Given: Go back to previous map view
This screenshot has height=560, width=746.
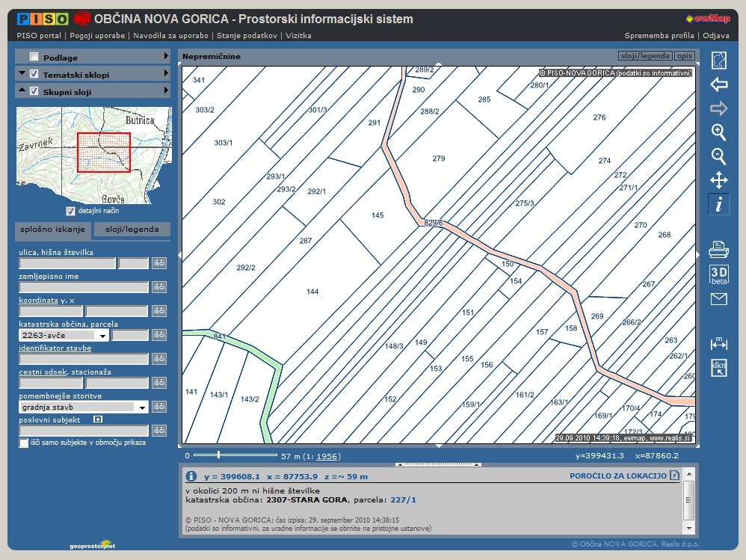Looking at the screenshot, I should coord(718,84).
